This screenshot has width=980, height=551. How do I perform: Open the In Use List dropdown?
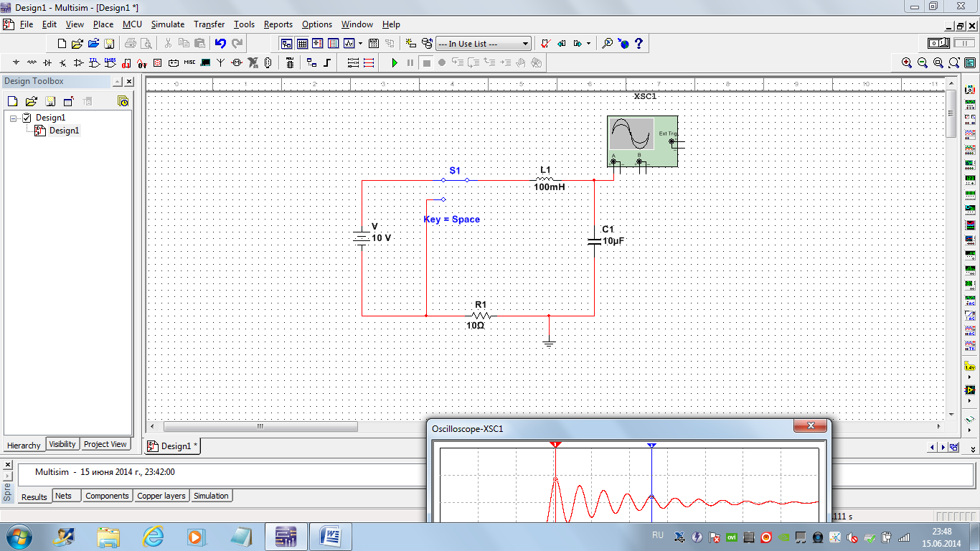click(484, 44)
